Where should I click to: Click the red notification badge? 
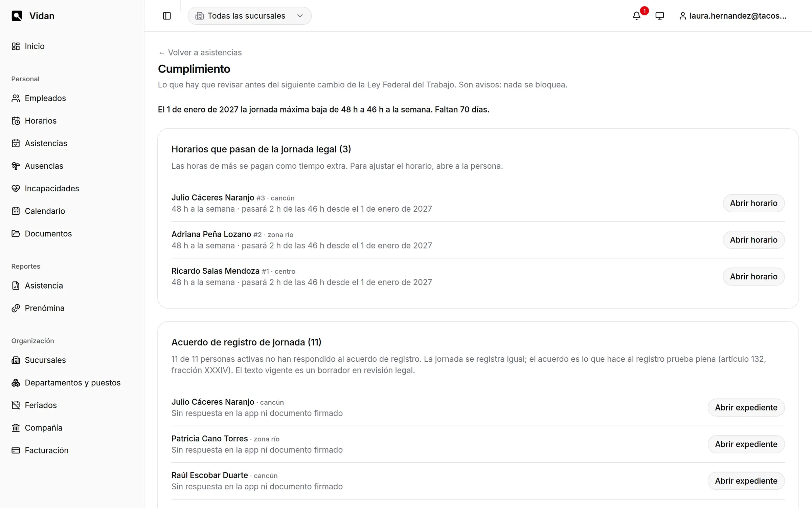tap(645, 11)
